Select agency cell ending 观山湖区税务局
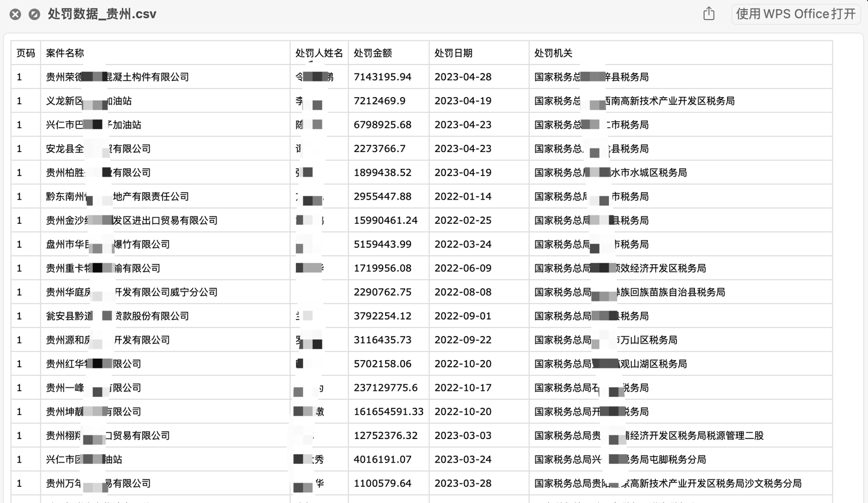This screenshot has height=503, width=868. coord(681,364)
